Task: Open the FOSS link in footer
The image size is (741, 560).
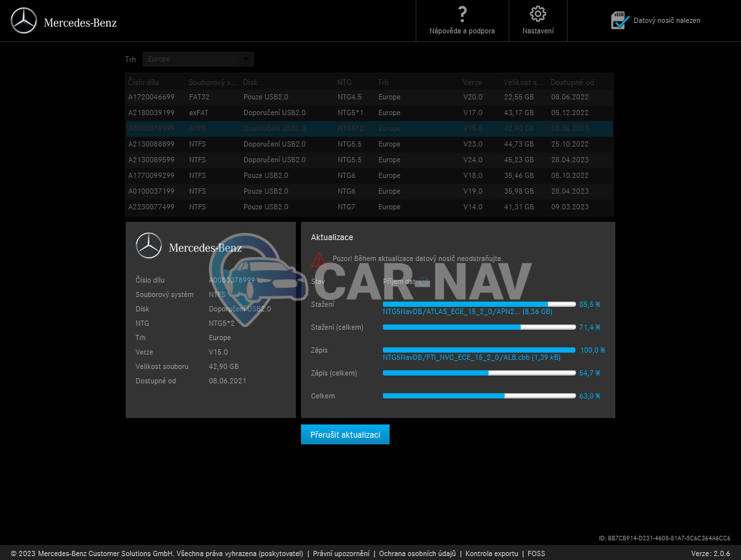Action: click(x=536, y=553)
